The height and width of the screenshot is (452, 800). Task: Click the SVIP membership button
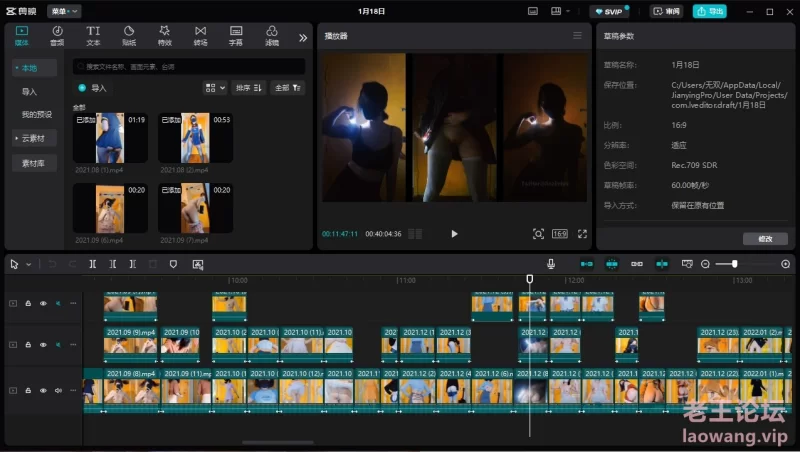click(x=610, y=11)
